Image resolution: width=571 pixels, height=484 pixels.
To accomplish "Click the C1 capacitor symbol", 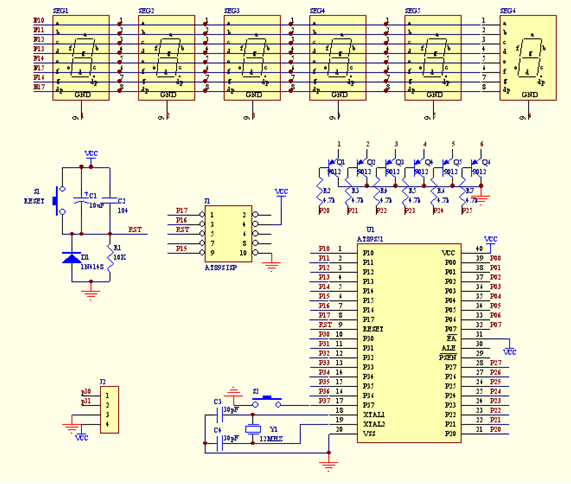I will point(81,200).
